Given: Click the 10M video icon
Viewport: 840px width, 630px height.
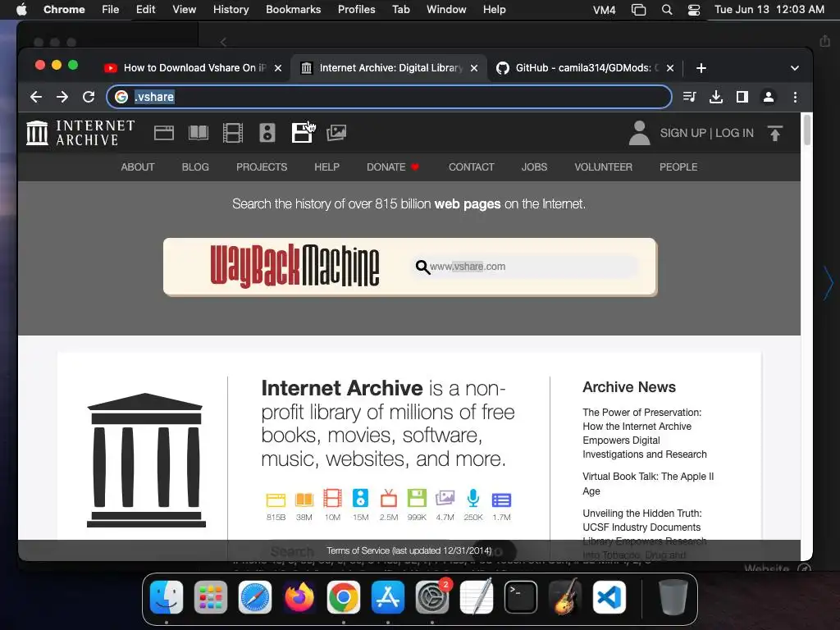Looking at the screenshot, I should click(332, 498).
